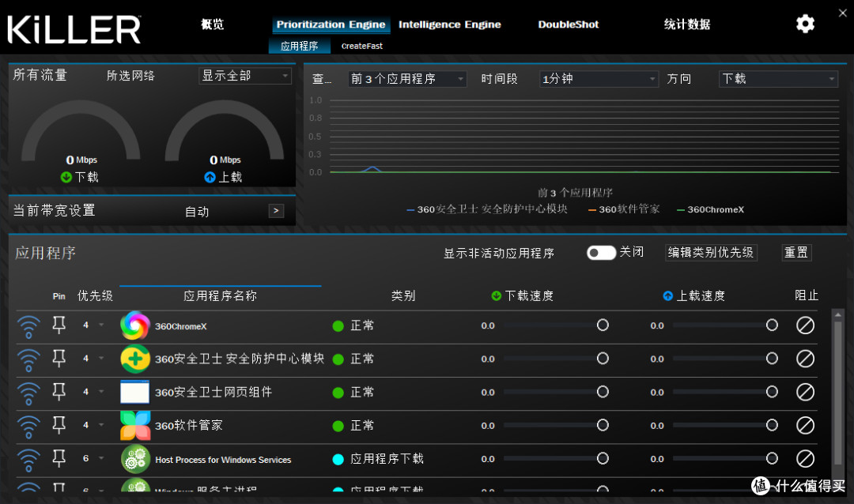Open the 下载 direction dropdown
854x504 pixels.
[x=778, y=79]
